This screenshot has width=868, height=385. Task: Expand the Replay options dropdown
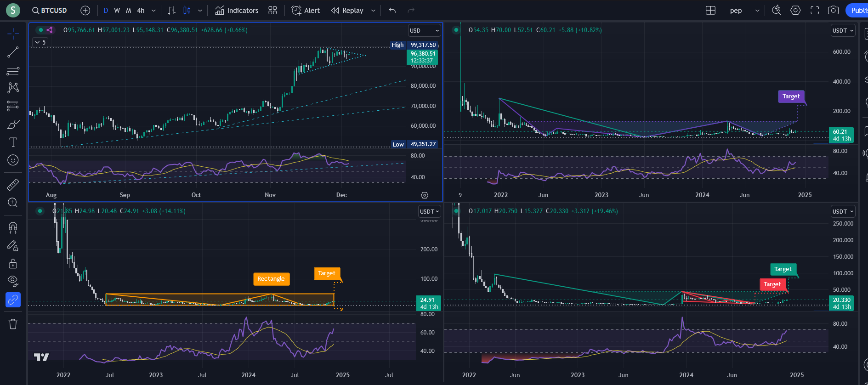pos(373,10)
